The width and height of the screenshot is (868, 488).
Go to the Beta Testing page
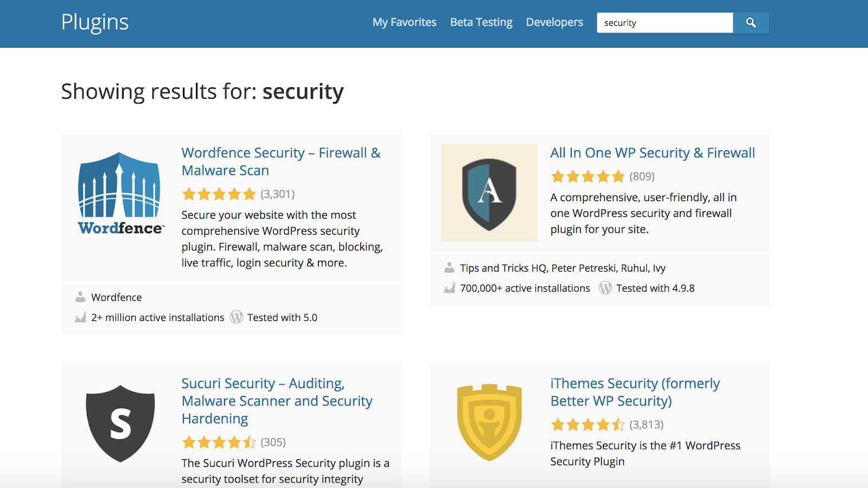481,22
